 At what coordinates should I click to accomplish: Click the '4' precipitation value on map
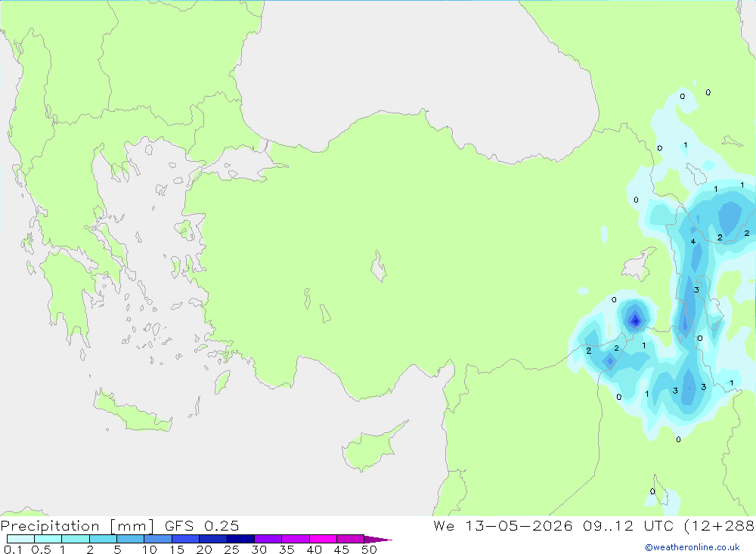692,242
